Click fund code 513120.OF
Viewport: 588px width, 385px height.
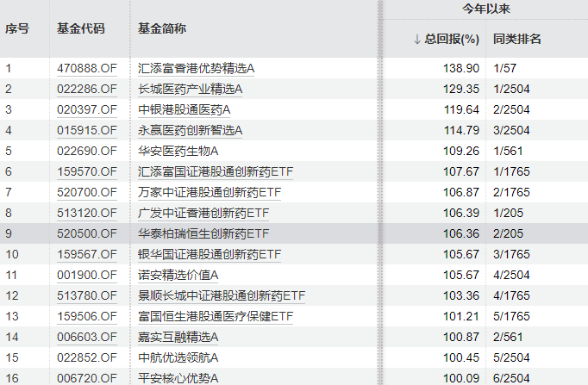click(86, 213)
